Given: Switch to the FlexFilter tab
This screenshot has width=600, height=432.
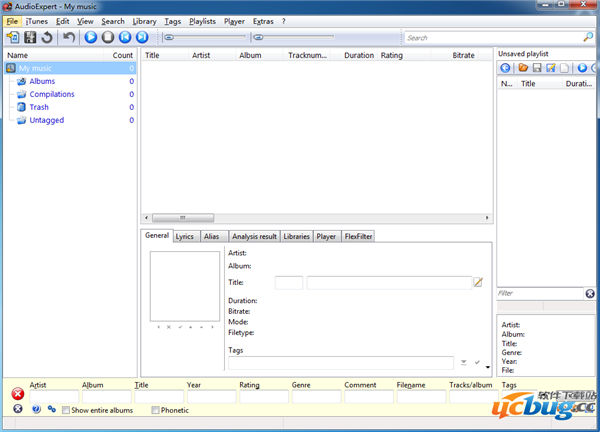Looking at the screenshot, I should coord(358,236).
